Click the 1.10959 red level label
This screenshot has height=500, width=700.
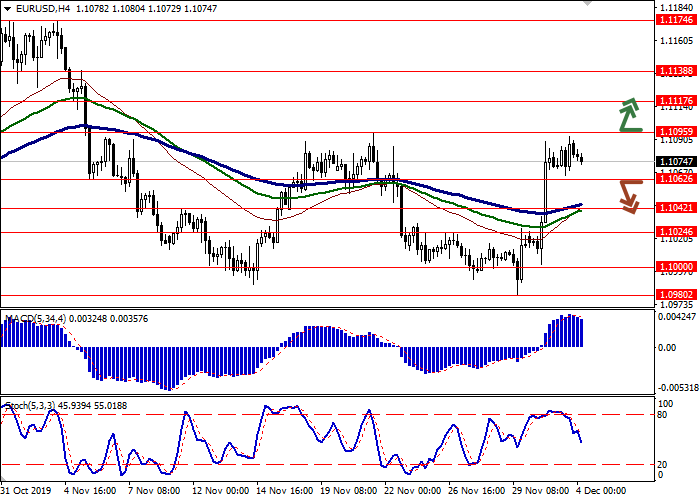click(676, 132)
